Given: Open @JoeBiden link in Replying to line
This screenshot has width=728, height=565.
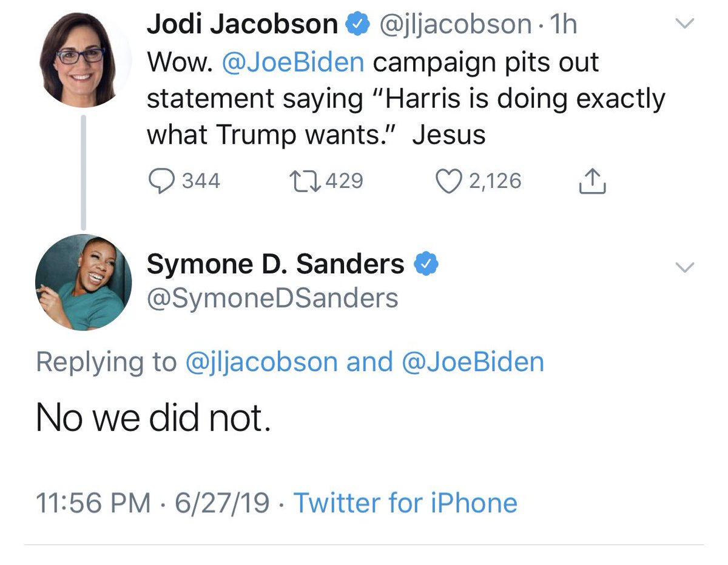Looking at the screenshot, I should pos(473,362).
